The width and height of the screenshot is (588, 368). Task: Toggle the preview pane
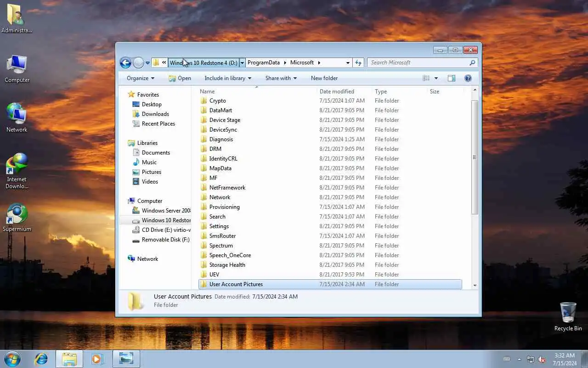pyautogui.click(x=452, y=78)
